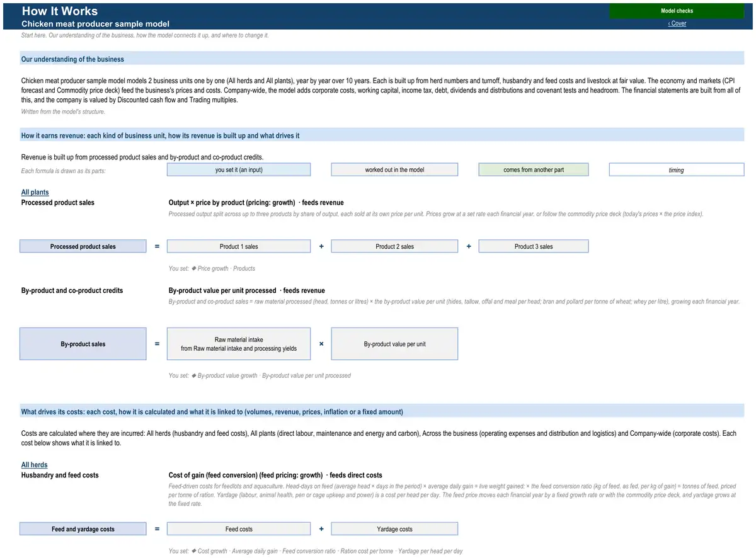
Task: Select the 'Revenue is built up from' sentence
Action: (142, 157)
